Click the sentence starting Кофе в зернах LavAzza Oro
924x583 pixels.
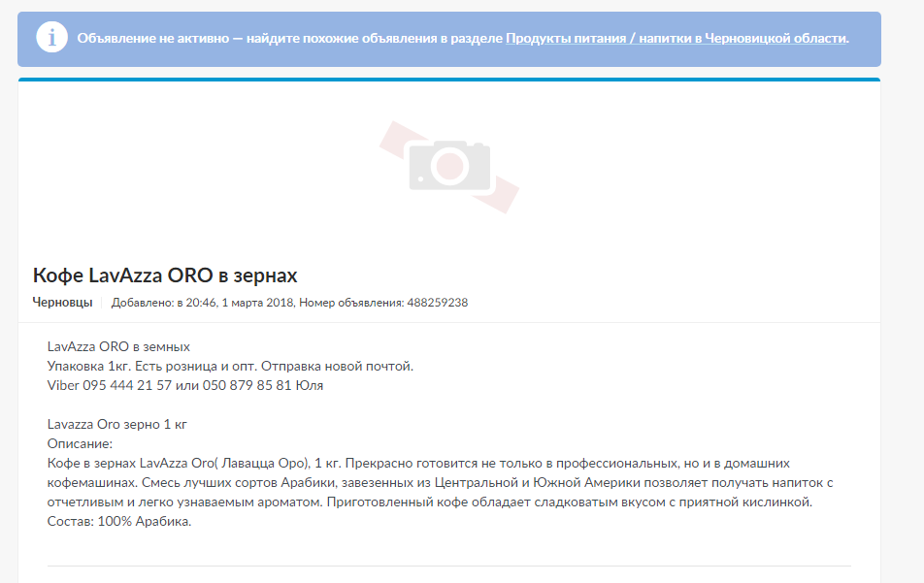(x=196, y=463)
